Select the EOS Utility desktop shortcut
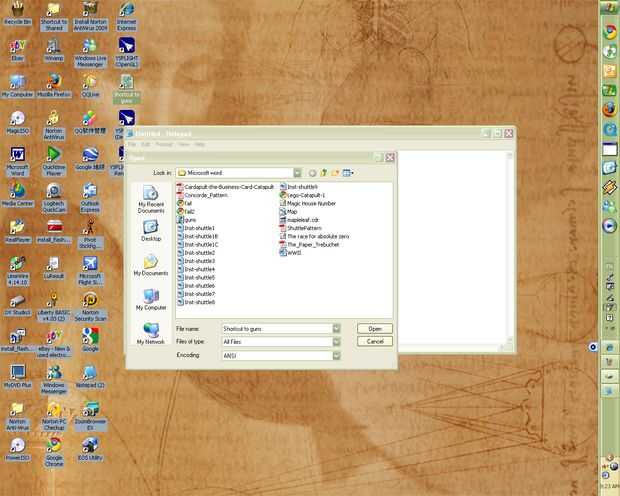The image size is (620, 496). pos(90,449)
